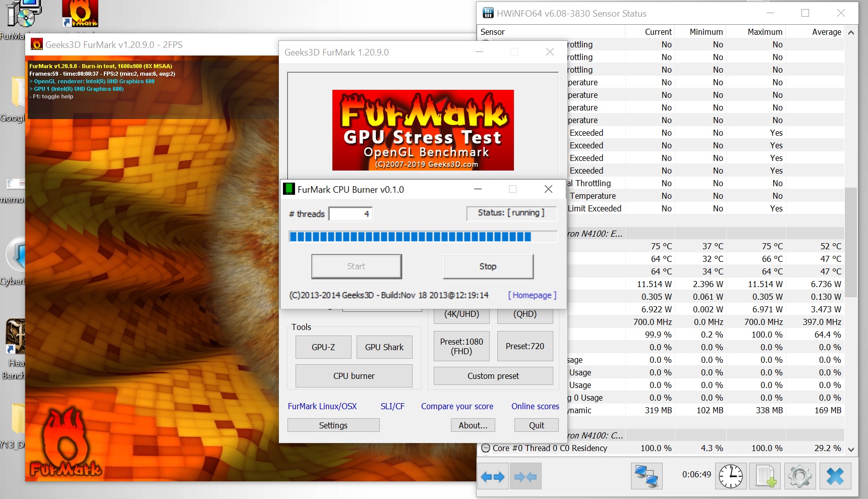Viewport: 868px width, 499px height.
Task: Click the green CPU Burner title bar icon
Action: (289, 189)
